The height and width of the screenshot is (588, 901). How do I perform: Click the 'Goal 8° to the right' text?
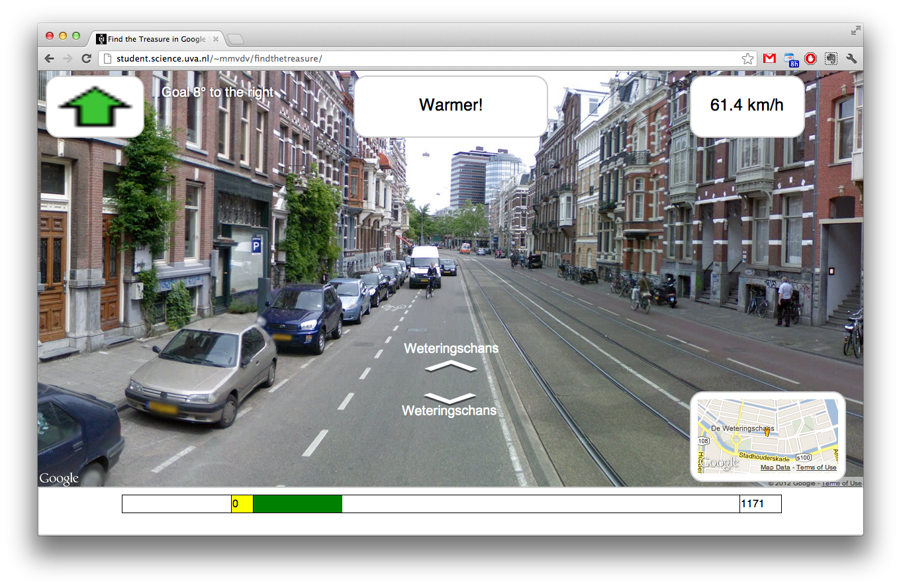pos(218,92)
